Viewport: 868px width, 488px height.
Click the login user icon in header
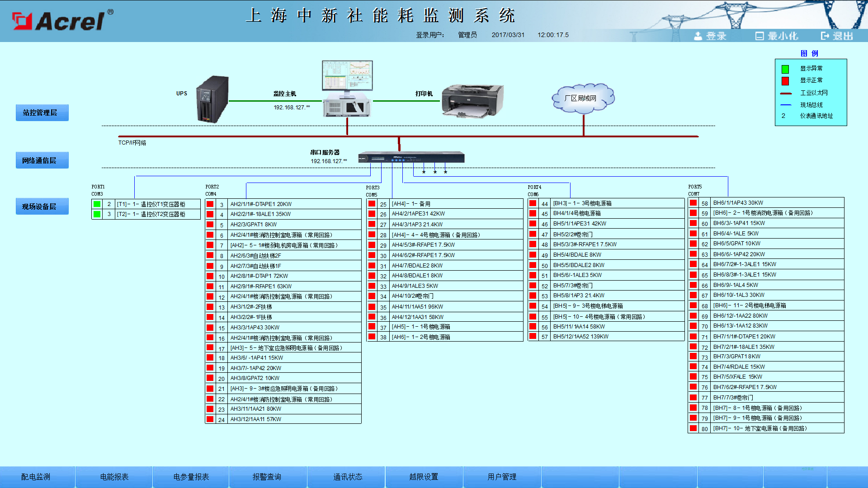point(698,36)
